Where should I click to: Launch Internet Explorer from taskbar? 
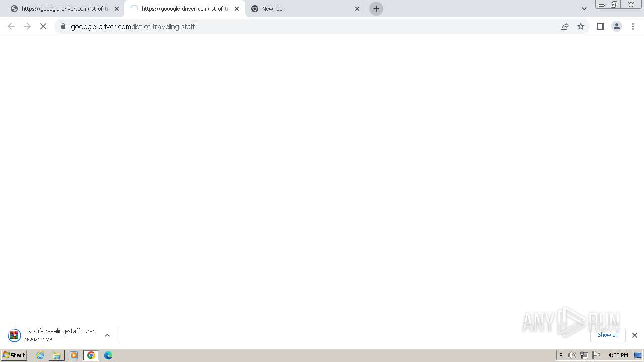[40, 355]
